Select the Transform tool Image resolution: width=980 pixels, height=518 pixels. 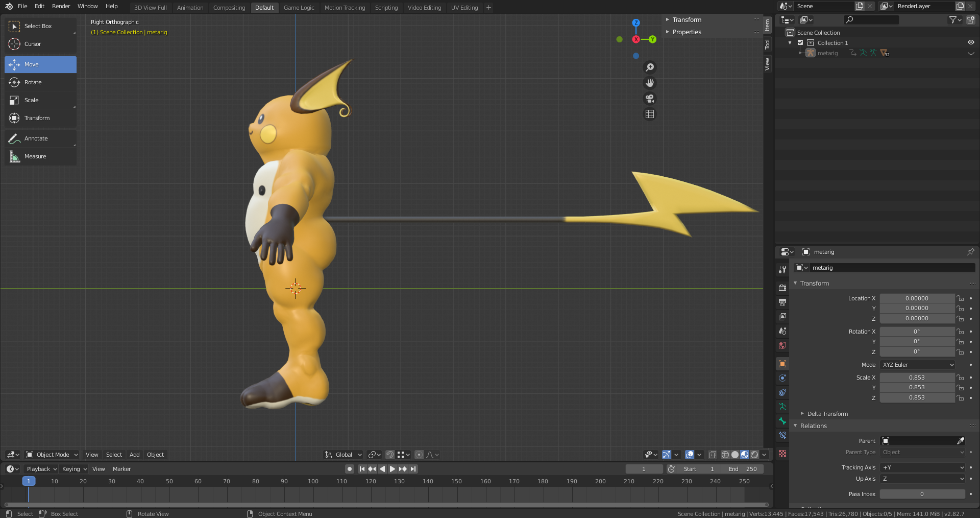click(x=40, y=118)
